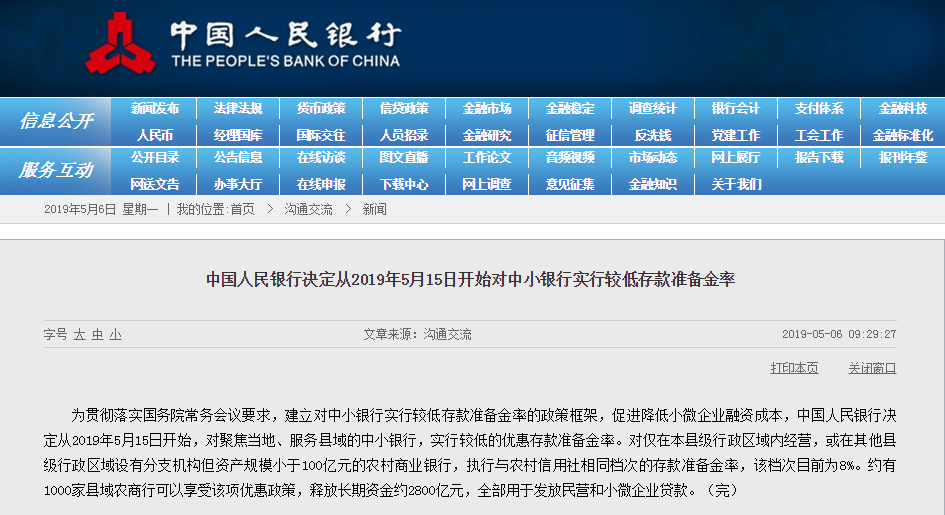Select 网上展厅 in the navigation
This screenshot has width=945, height=515.
point(736,157)
